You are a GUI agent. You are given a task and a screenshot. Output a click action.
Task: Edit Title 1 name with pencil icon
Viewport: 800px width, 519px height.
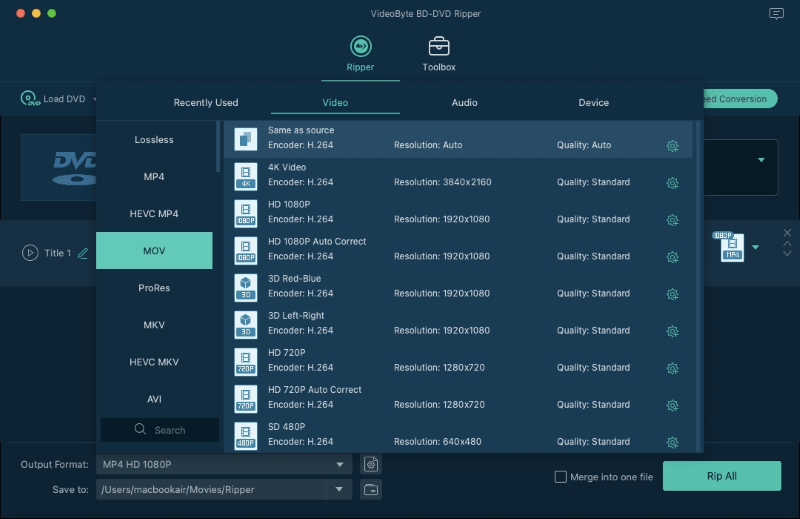83,253
